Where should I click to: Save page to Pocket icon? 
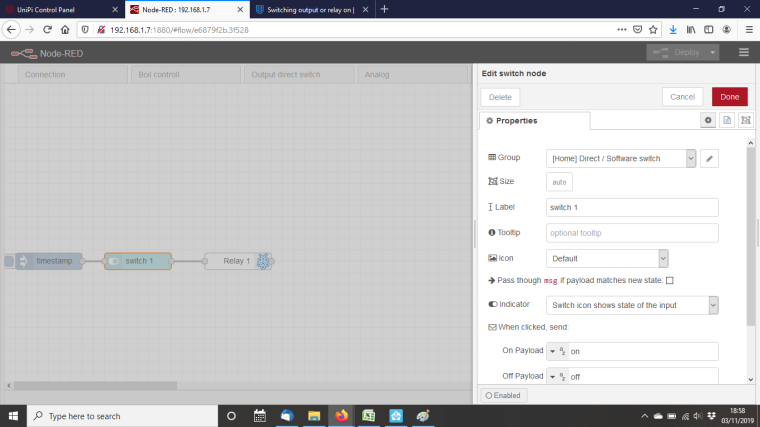(x=637, y=30)
